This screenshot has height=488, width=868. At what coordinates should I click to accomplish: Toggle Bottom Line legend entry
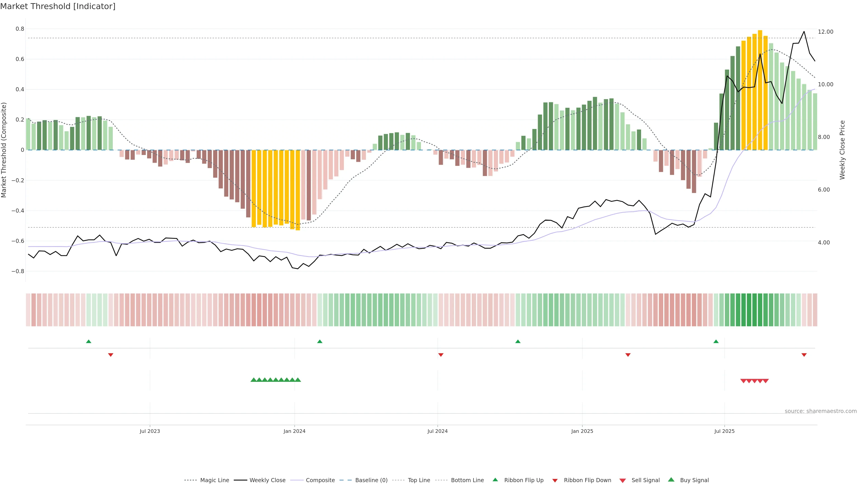click(x=467, y=480)
